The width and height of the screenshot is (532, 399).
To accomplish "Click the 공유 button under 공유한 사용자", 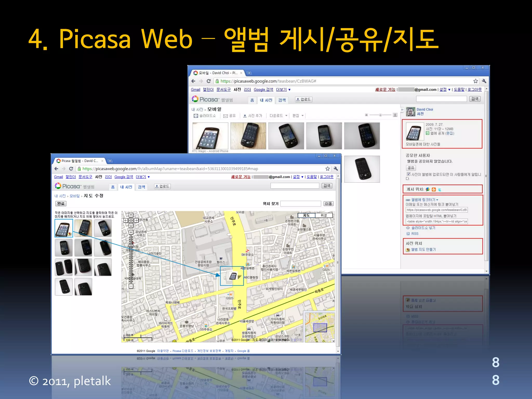I will [411, 168].
